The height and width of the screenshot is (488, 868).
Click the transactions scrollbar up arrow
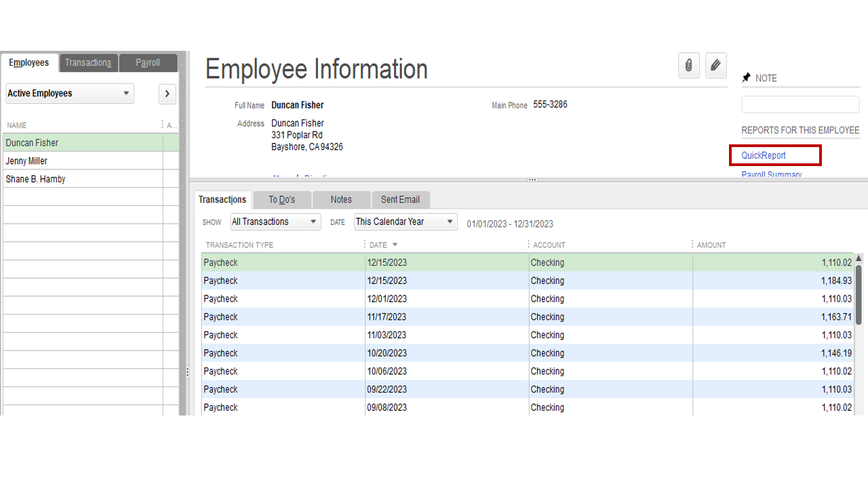coord(859,258)
